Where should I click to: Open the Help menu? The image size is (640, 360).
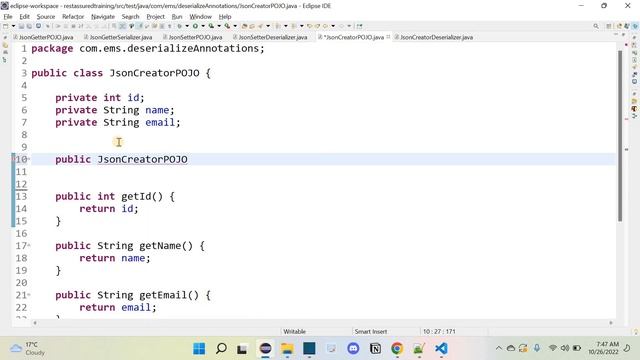coord(225,17)
